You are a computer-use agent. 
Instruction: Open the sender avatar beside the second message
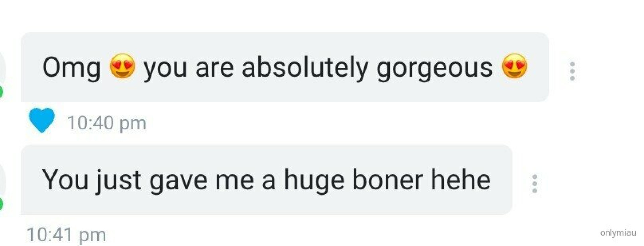3,182
